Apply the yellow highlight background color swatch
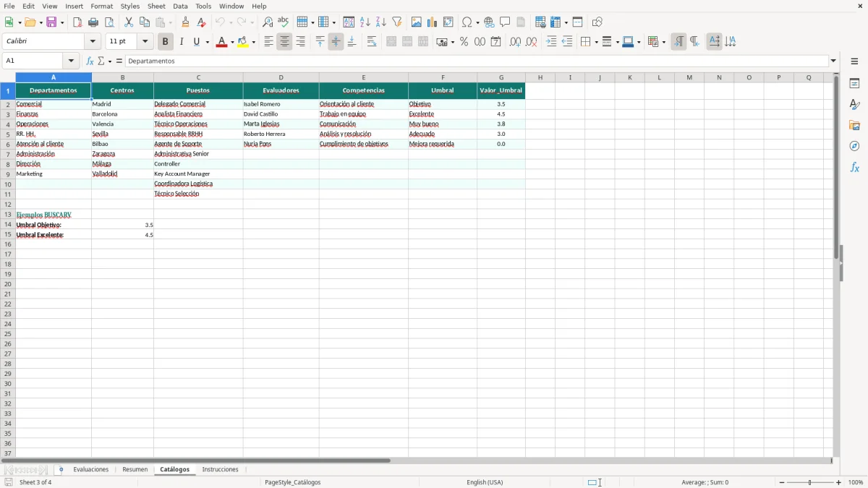The width and height of the screenshot is (868, 488). (x=243, y=42)
